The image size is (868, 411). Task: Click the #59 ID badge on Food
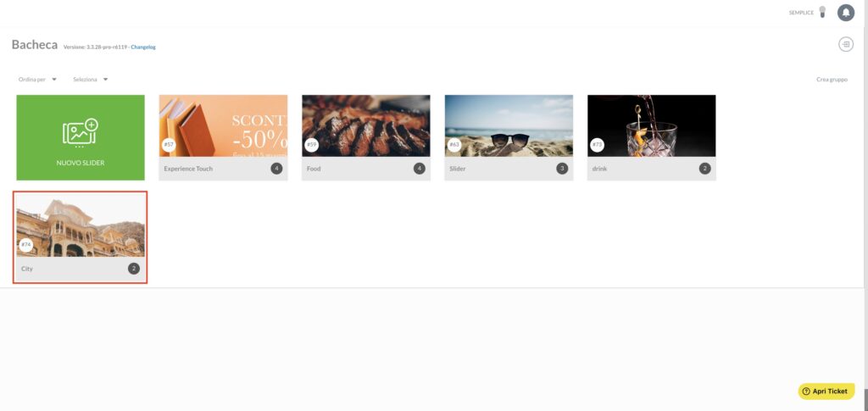(312, 145)
